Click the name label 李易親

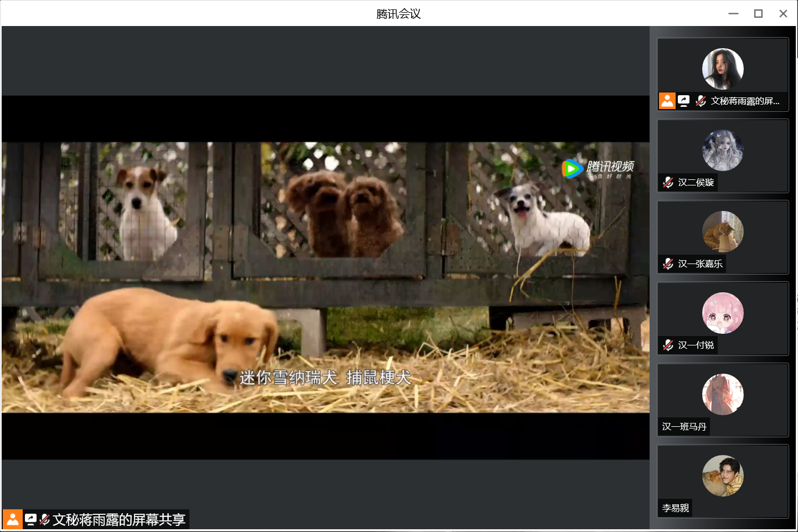[x=676, y=508]
